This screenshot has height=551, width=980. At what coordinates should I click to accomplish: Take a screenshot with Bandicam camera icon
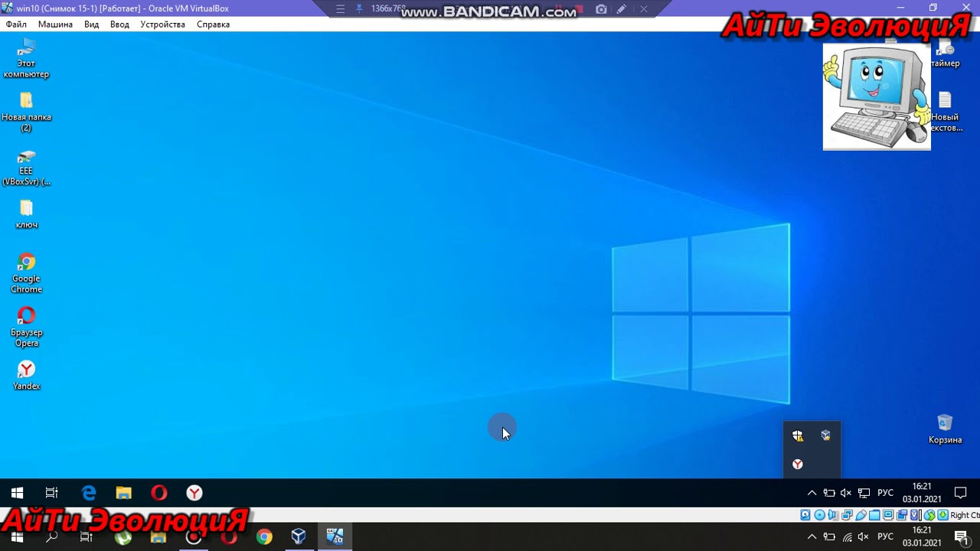click(x=601, y=9)
